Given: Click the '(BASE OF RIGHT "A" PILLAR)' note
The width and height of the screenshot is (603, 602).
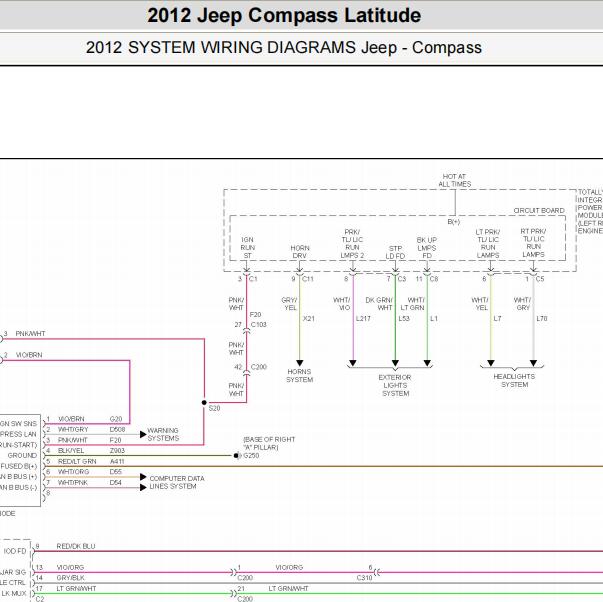Looking at the screenshot, I should 269,443.
